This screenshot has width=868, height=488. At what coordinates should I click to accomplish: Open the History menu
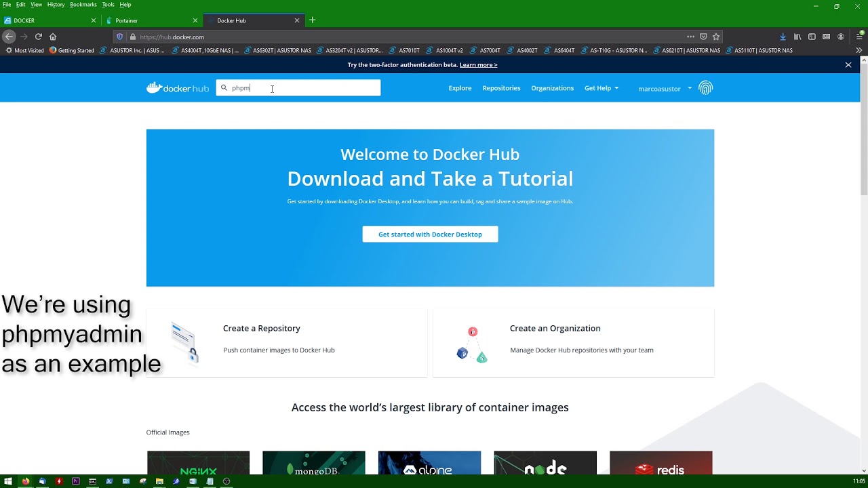click(56, 5)
